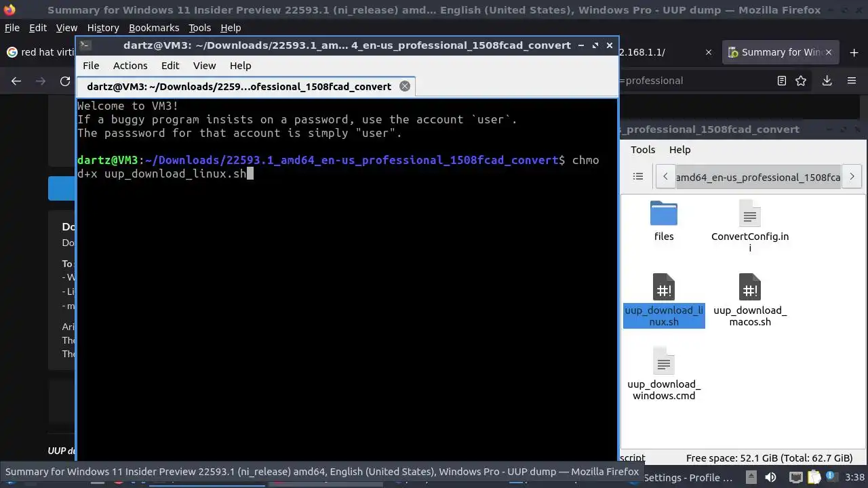Open Firefox Bookmarks menu

[x=154, y=28]
